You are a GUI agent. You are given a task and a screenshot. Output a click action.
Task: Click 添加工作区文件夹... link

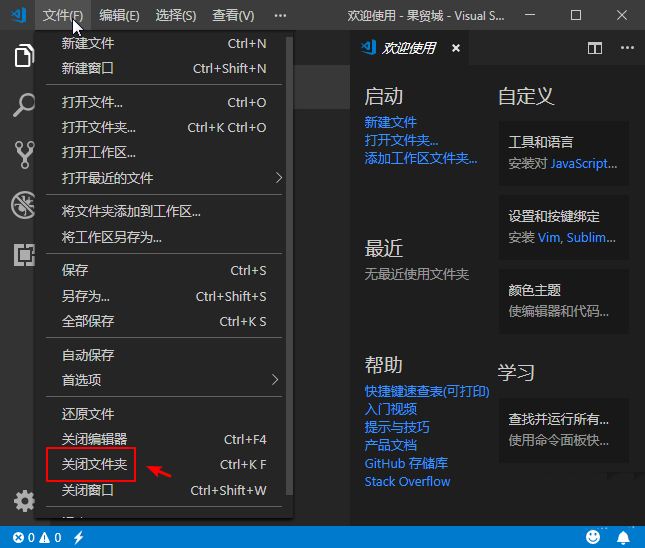[421, 158]
